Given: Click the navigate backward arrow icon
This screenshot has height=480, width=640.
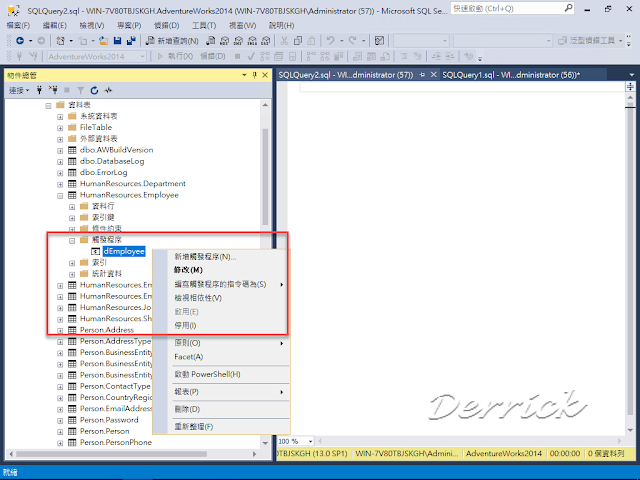Looking at the screenshot, I should tap(20, 40).
